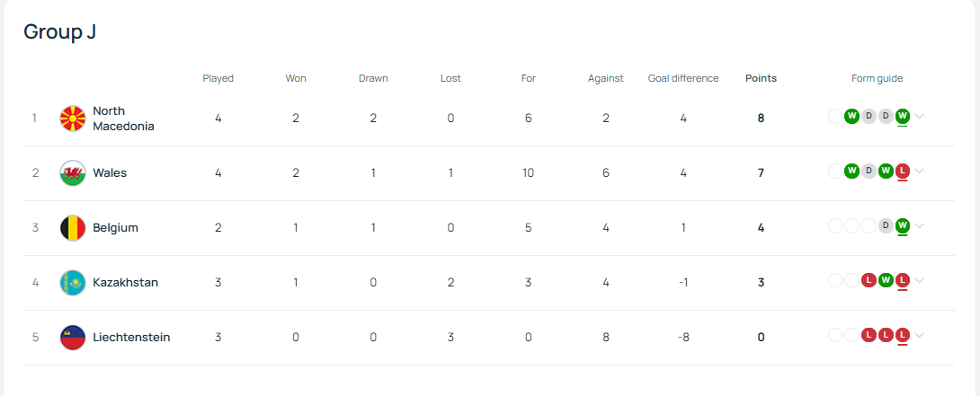Expand Liechtenstein's form guide chevron

919,336
